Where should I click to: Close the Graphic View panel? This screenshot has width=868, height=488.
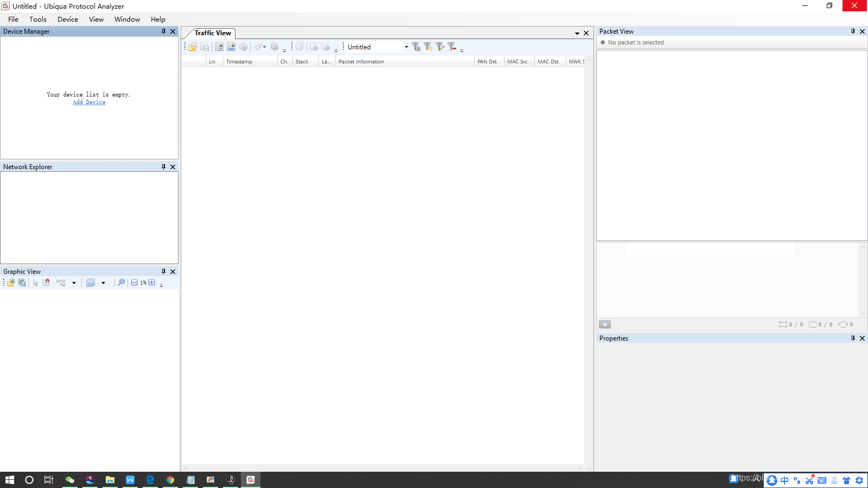tap(173, 272)
